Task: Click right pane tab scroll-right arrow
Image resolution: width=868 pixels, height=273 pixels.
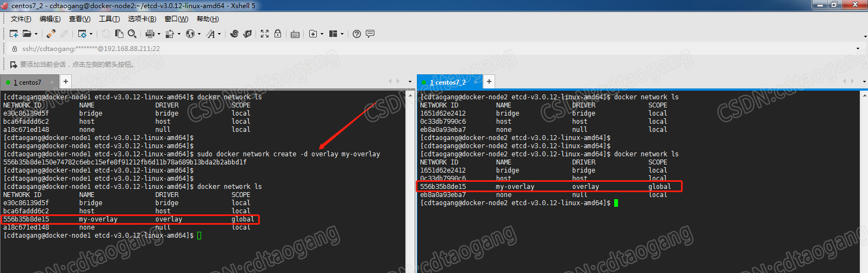Action: [852, 81]
